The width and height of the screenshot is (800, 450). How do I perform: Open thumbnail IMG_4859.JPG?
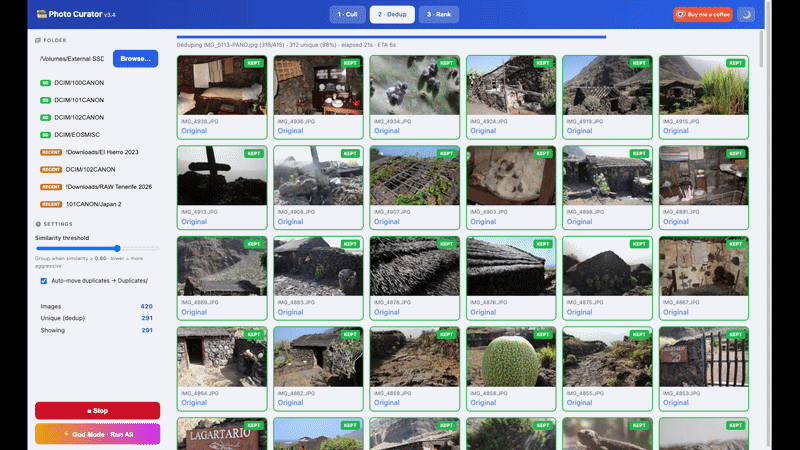click(415, 357)
